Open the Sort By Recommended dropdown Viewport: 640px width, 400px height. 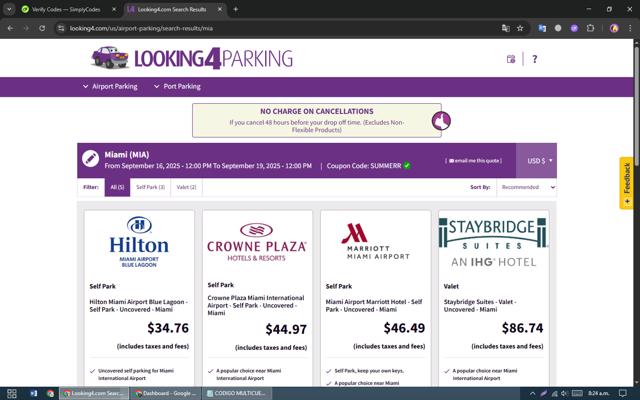point(526,187)
